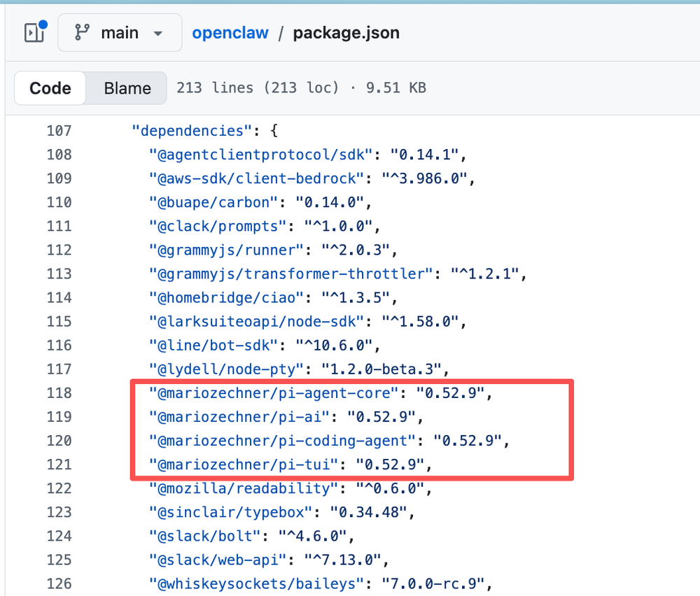Switch to the Blame view tab
The image size is (700, 596).
[127, 88]
